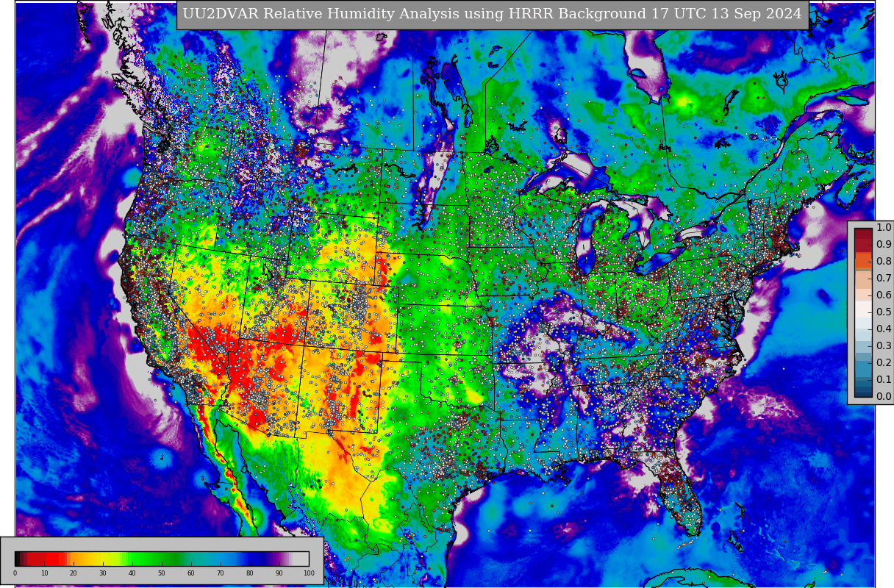Click the 40 tick label on humidity colorbar
Viewport: 894px width, 588px height.
pos(132,573)
